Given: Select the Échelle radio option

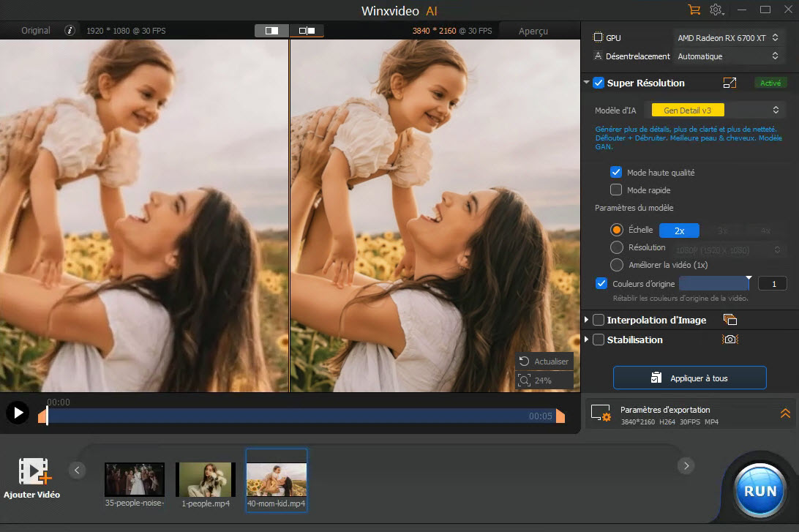Looking at the screenshot, I should click(617, 230).
